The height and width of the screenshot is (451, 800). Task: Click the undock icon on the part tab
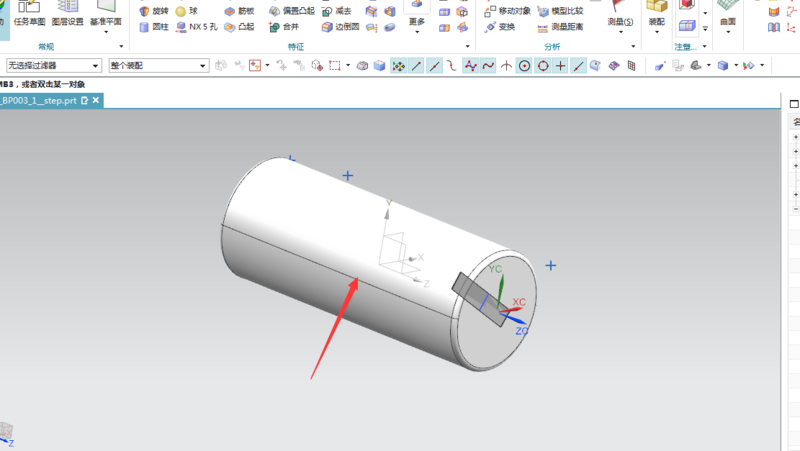pyautogui.click(x=85, y=101)
